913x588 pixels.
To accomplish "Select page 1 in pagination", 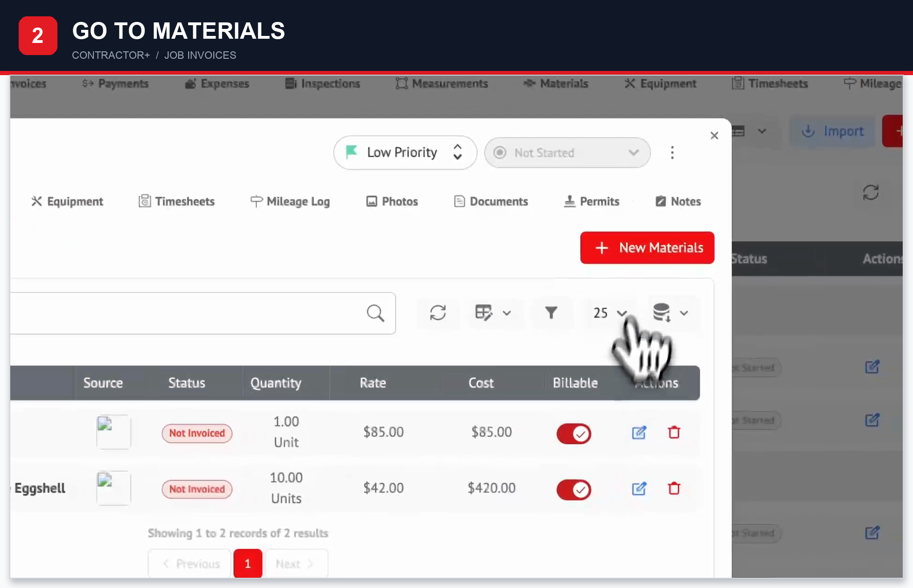I will tap(247, 564).
